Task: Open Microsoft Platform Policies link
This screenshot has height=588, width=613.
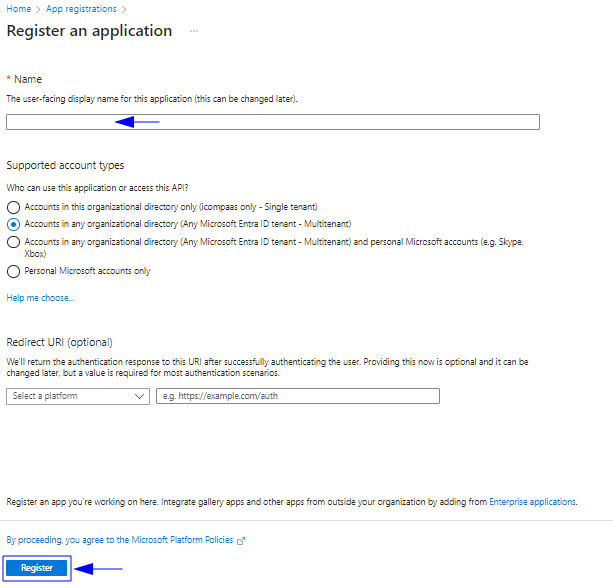Action: point(120,540)
